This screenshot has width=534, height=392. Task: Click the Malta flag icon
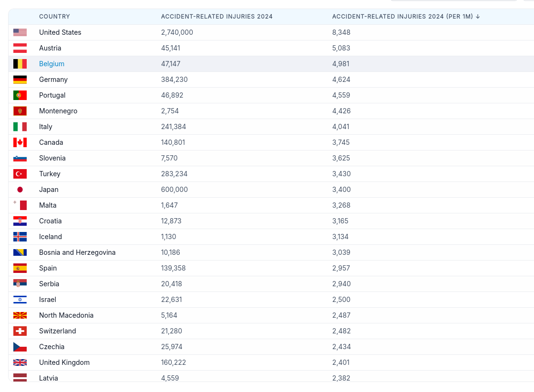20,205
